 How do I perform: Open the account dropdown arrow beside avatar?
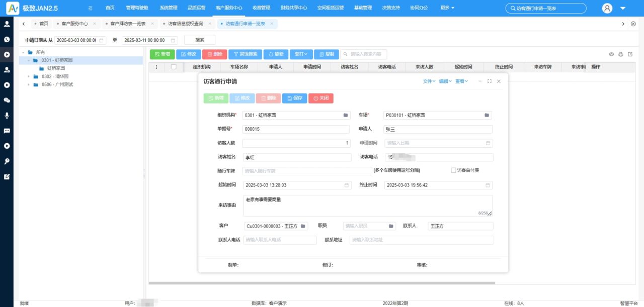pos(623,9)
